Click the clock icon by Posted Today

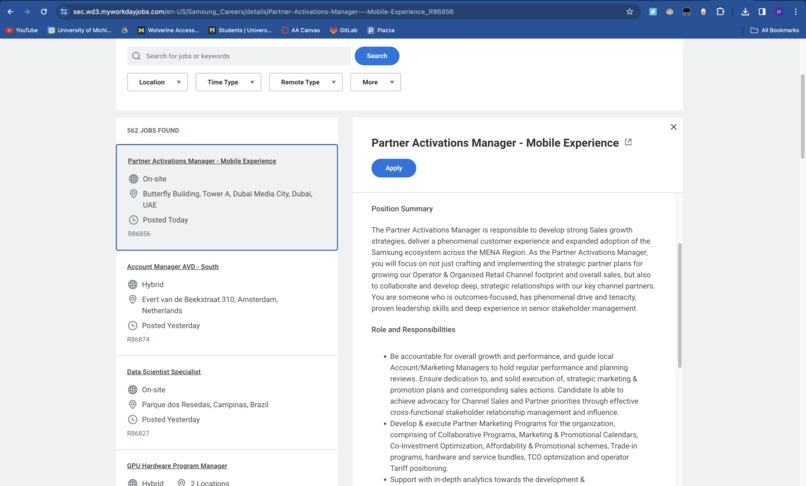[x=134, y=220]
